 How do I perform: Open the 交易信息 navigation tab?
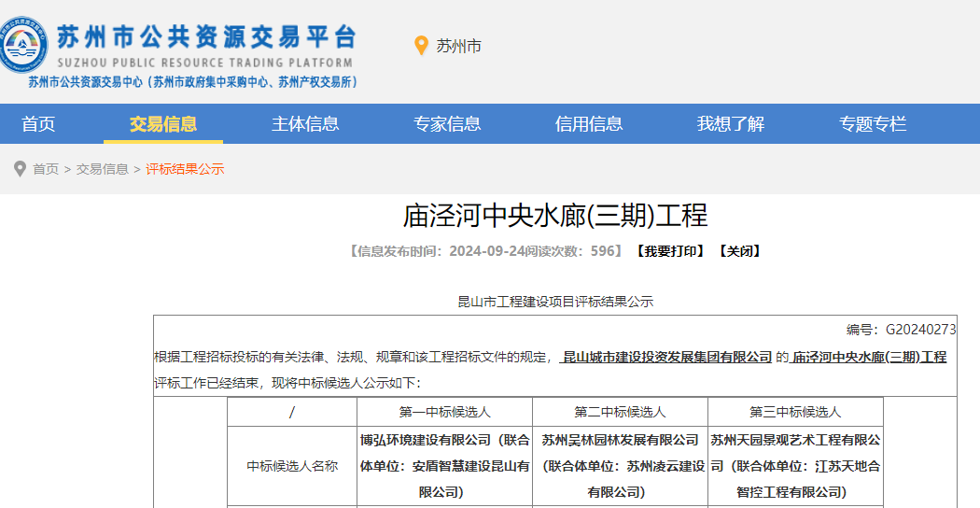(163, 124)
